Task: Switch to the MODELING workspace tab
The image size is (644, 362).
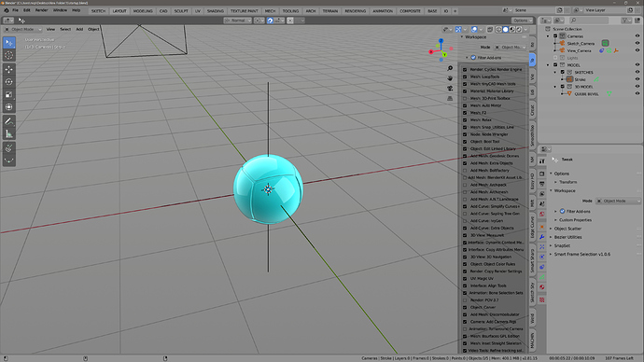Action: [143, 11]
